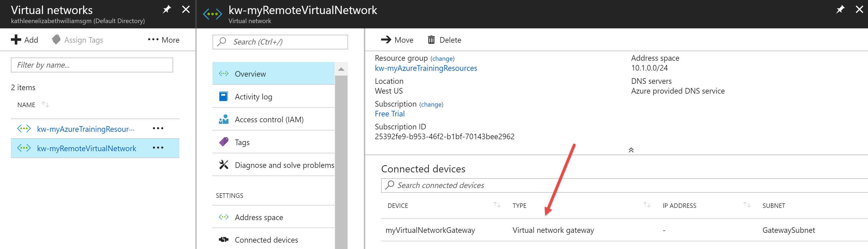This screenshot has height=249, width=868.
Task: Click the virtual network icon beside kw-myAzureTrainingResour
Action: pos(24,128)
